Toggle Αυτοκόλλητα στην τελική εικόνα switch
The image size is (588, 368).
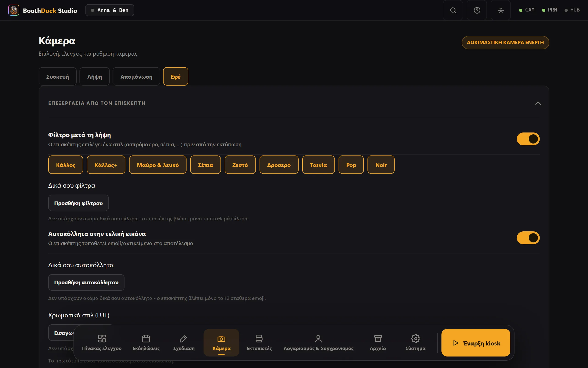pyautogui.click(x=528, y=238)
